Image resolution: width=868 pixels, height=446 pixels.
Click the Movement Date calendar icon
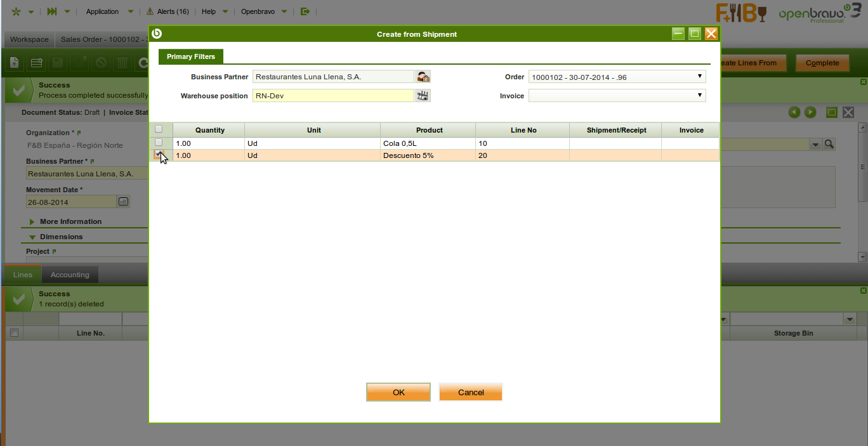(123, 202)
